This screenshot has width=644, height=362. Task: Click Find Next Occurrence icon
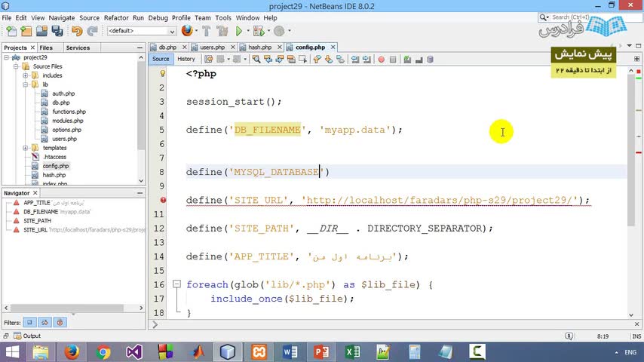click(x=280, y=59)
